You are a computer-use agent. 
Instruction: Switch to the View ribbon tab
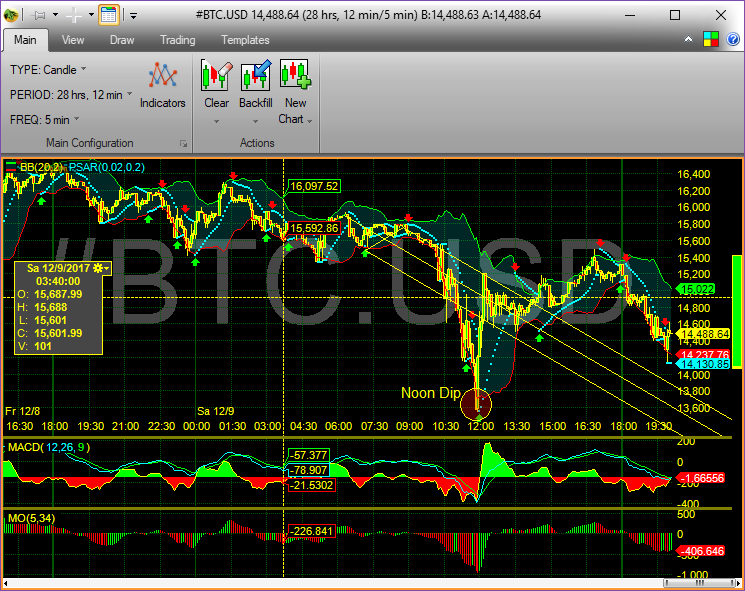[73, 40]
